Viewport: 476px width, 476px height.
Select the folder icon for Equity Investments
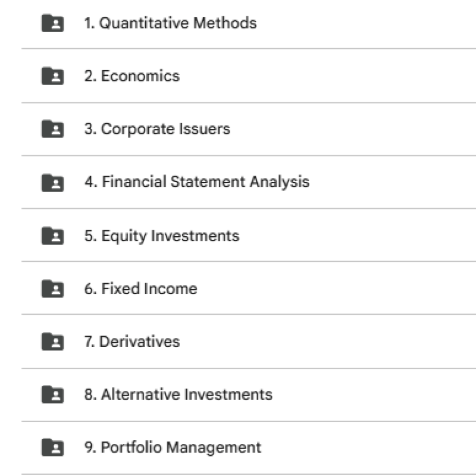point(52,236)
